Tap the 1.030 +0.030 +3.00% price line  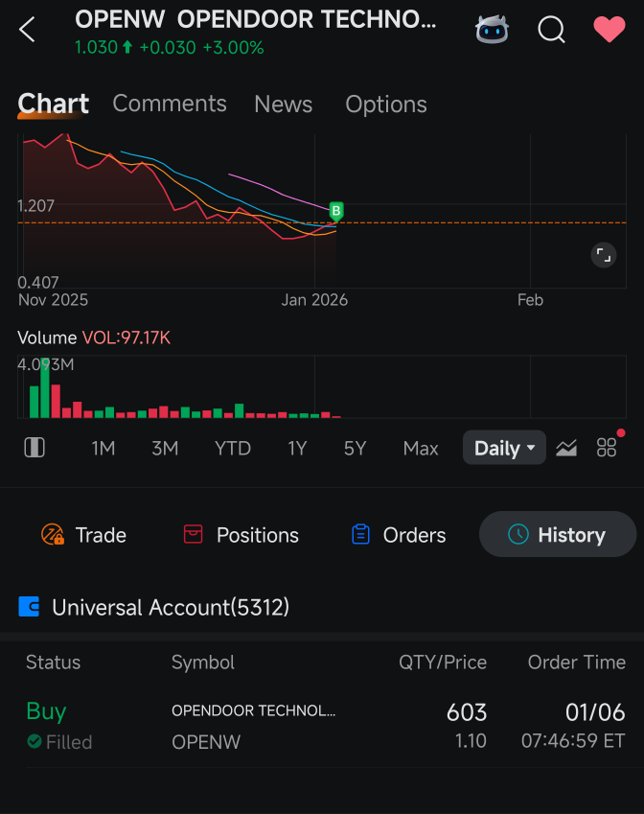pyautogui.click(x=170, y=48)
